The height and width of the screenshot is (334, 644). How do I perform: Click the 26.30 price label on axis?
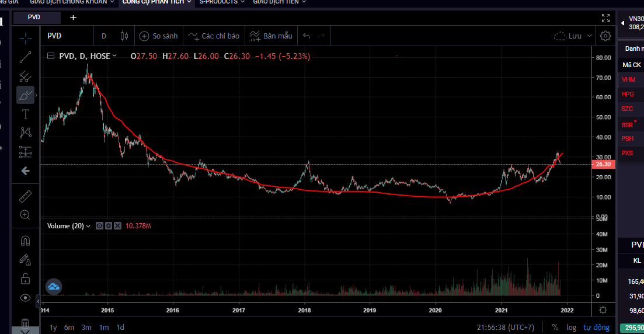tap(603, 164)
